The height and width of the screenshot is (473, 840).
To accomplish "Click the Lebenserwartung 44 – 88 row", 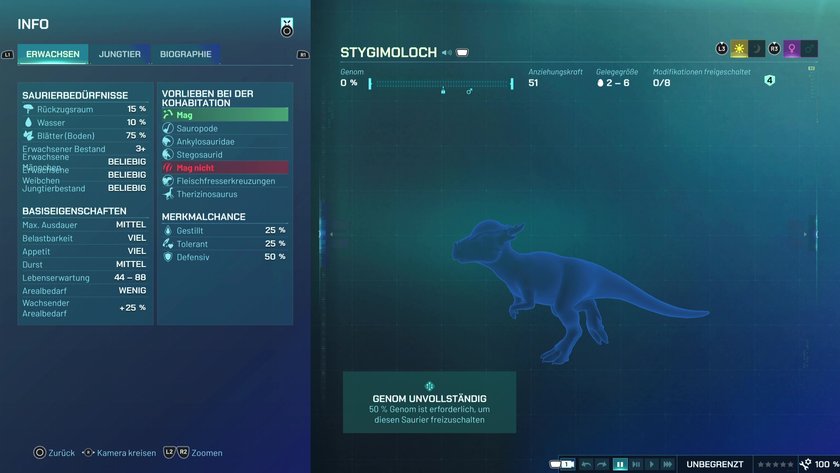I will click(x=84, y=277).
